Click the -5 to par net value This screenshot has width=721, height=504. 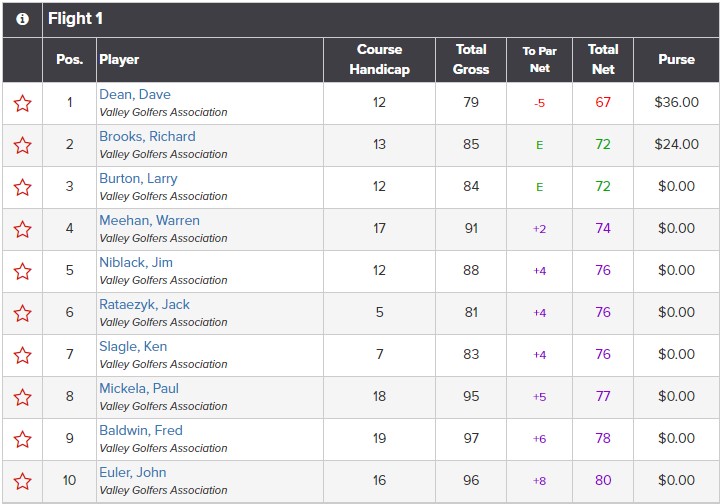(x=539, y=103)
